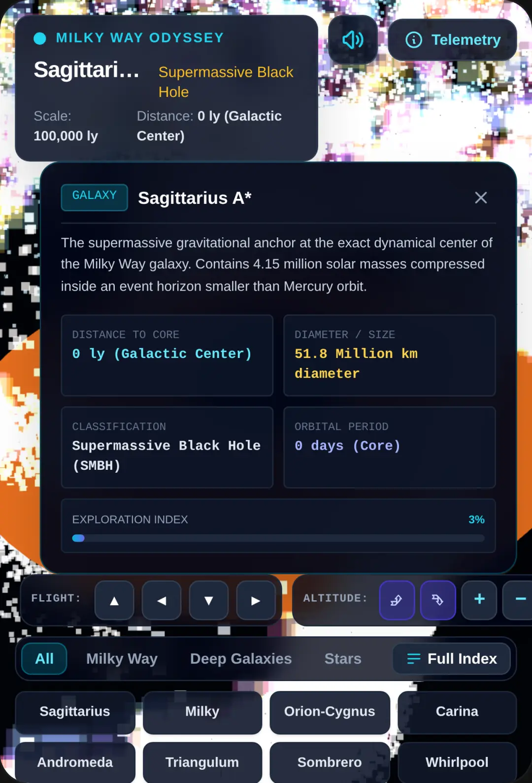Image resolution: width=532 pixels, height=783 pixels.
Task: Close the Sagittarius A* info panel
Action: coord(481,197)
